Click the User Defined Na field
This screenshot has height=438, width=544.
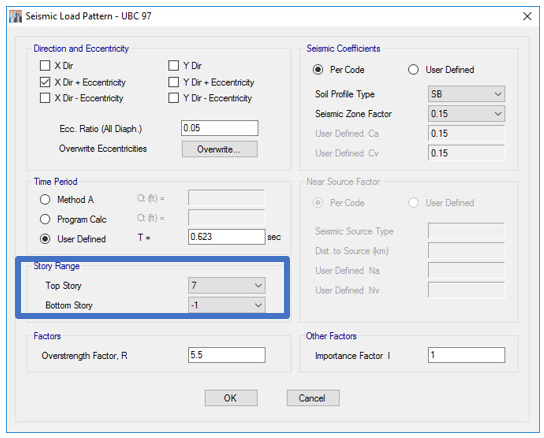[466, 270]
